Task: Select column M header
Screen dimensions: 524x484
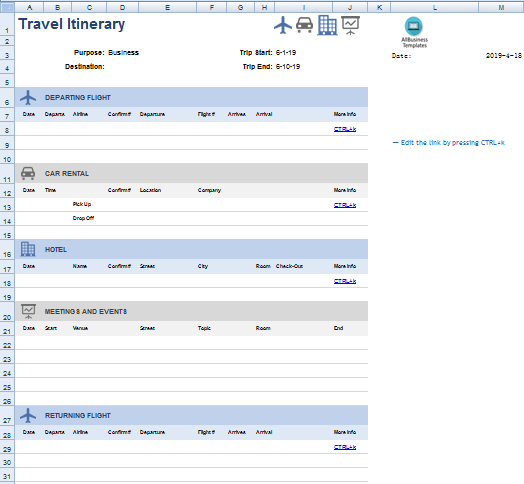Action: [x=501, y=7]
